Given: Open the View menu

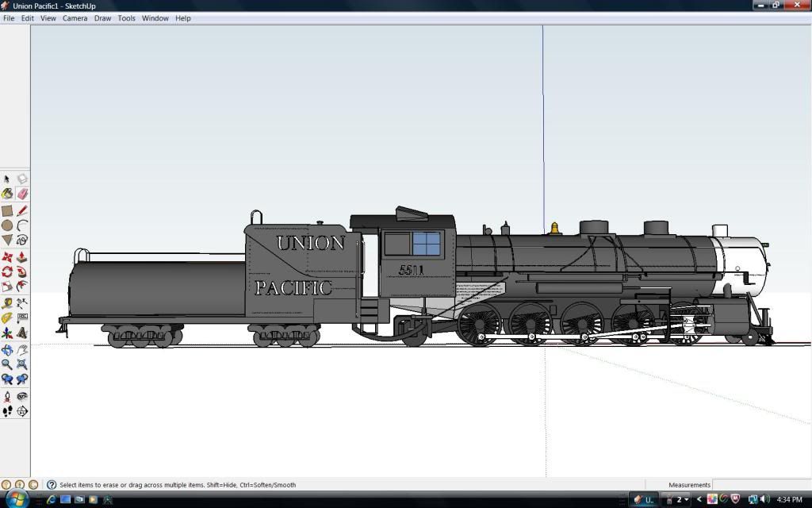Looking at the screenshot, I should 48,18.
